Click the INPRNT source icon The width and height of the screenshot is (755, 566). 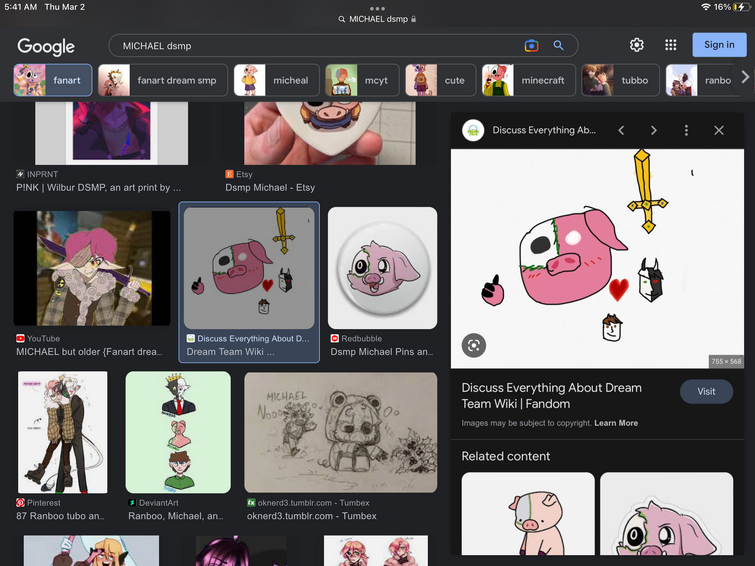click(20, 174)
